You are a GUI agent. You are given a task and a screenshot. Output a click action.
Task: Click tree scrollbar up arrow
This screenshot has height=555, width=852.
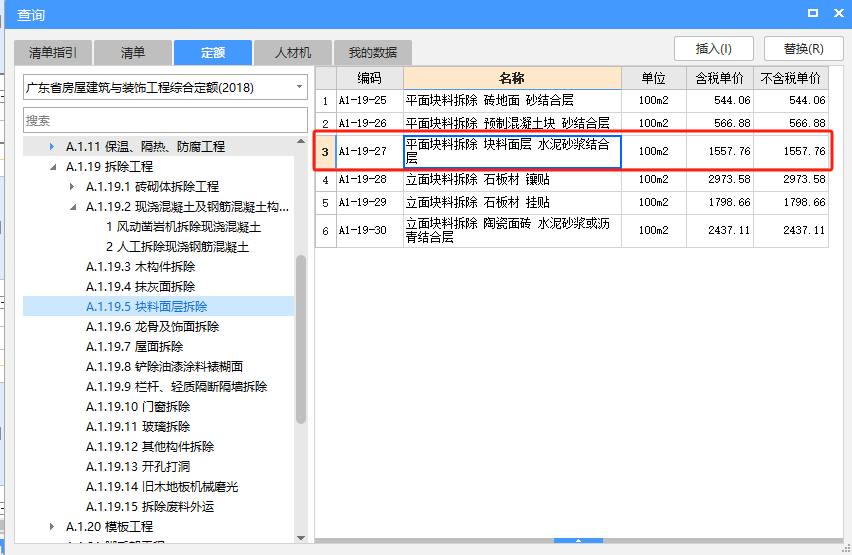(301, 142)
